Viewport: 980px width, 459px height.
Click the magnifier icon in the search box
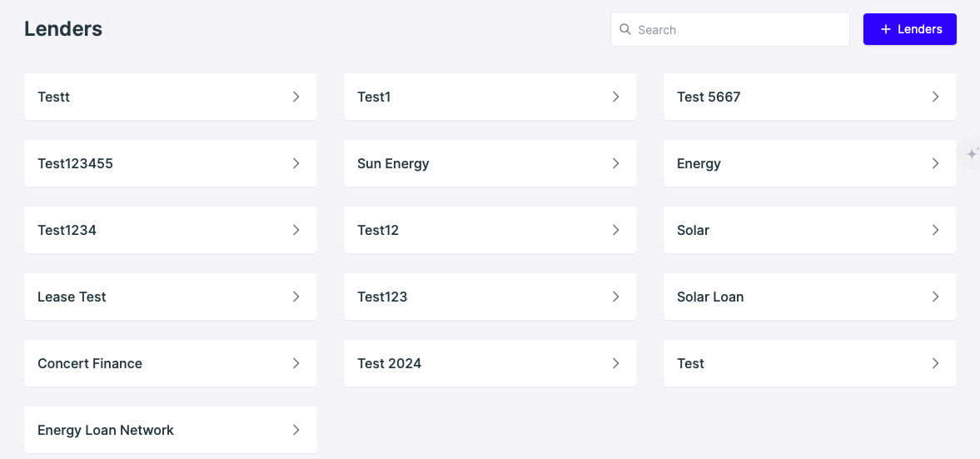[625, 29]
